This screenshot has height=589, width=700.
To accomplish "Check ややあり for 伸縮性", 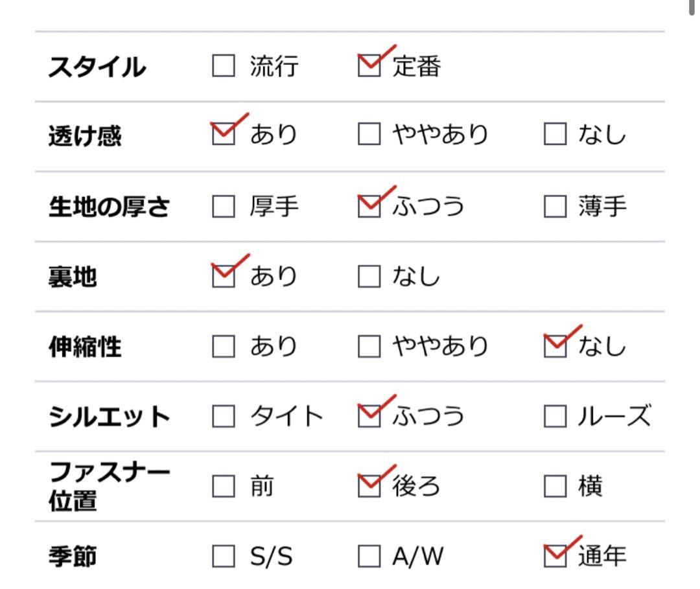I will (x=369, y=346).
